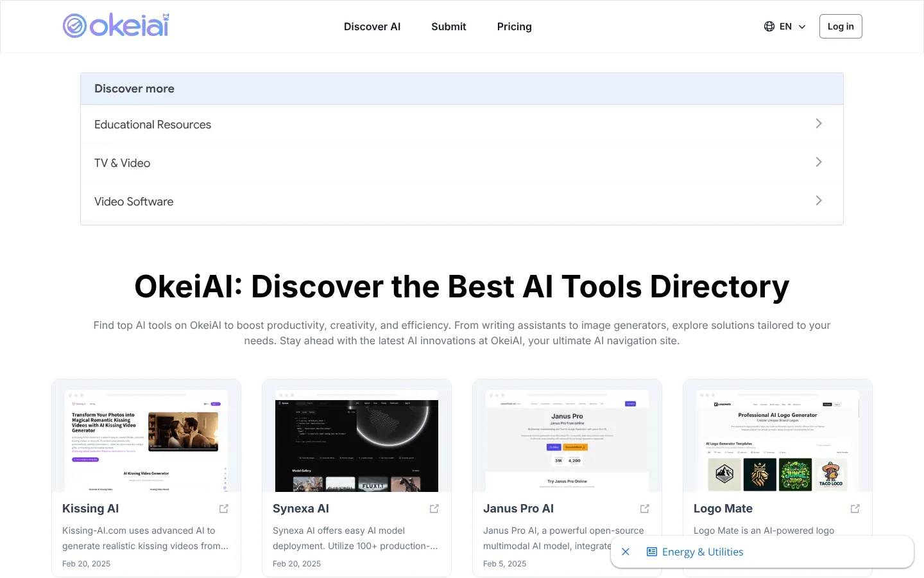The height and width of the screenshot is (578, 924).
Task: Open Video Software category
Action: (x=462, y=202)
